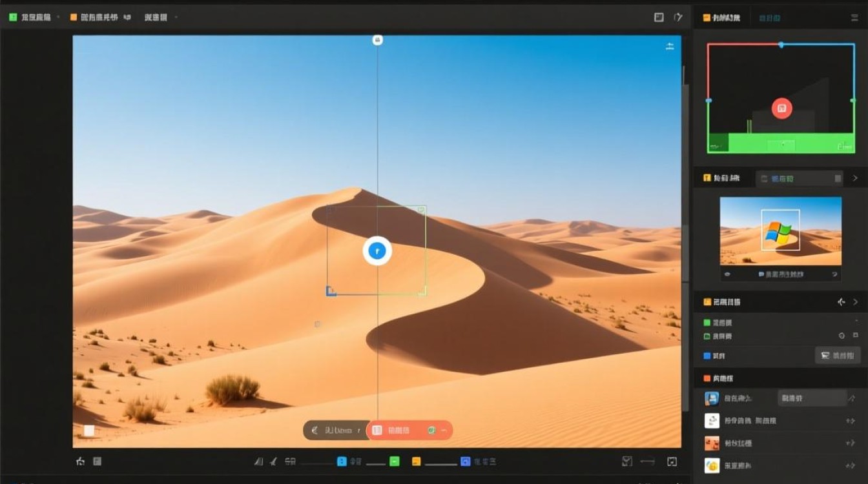The width and height of the screenshot is (868, 484).
Task: Click the home icon in bottom toolbar
Action: pos(80,461)
